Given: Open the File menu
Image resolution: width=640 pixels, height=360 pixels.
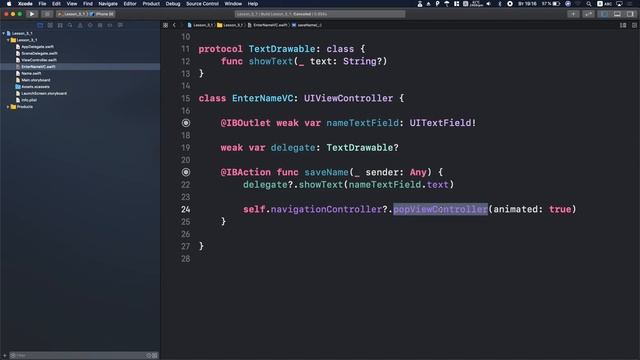Looking at the screenshot, I should [42, 4].
